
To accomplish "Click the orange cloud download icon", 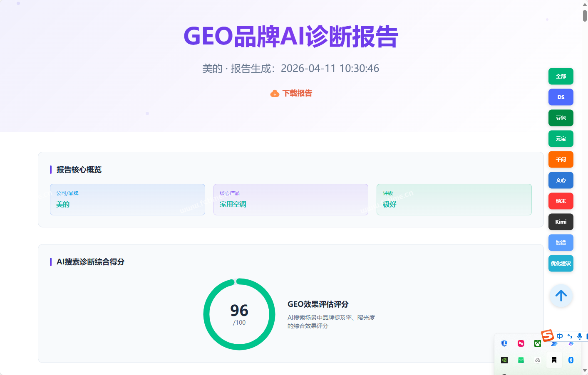I will click(x=275, y=94).
